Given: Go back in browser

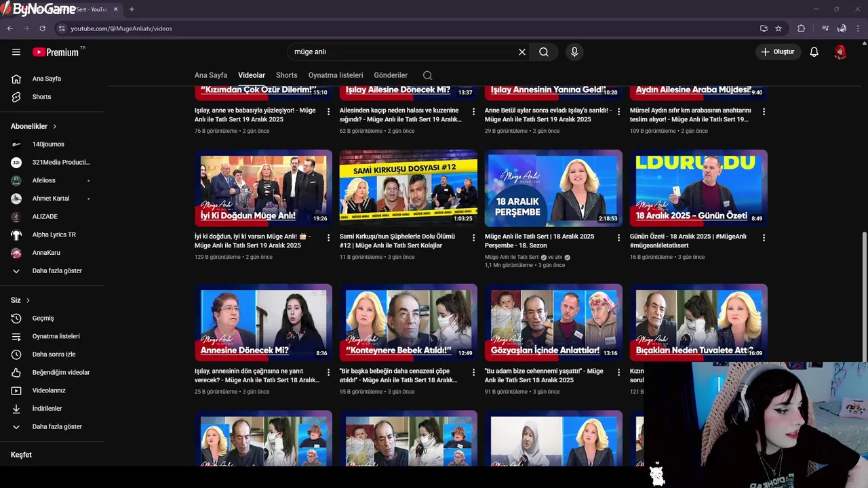Looking at the screenshot, I should pyautogui.click(x=9, y=28).
